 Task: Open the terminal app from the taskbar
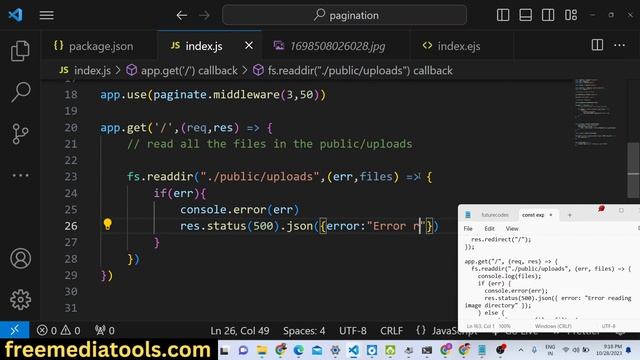[427, 350]
